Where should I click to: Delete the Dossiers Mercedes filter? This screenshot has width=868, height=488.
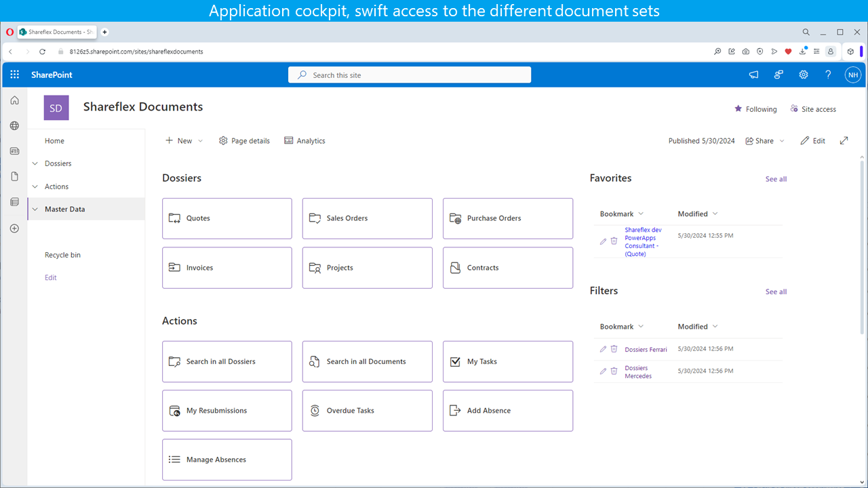(x=614, y=371)
